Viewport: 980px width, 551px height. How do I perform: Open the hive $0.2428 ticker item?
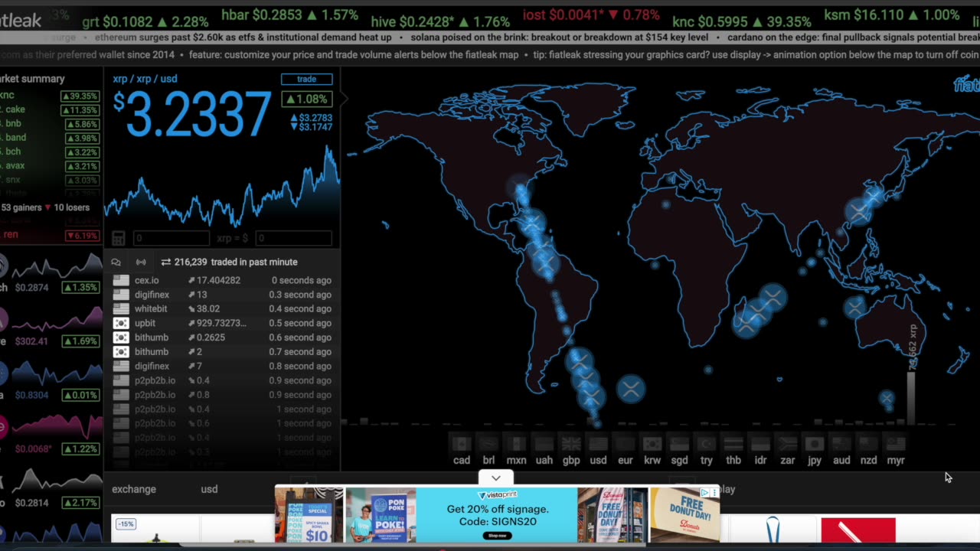[439, 21]
